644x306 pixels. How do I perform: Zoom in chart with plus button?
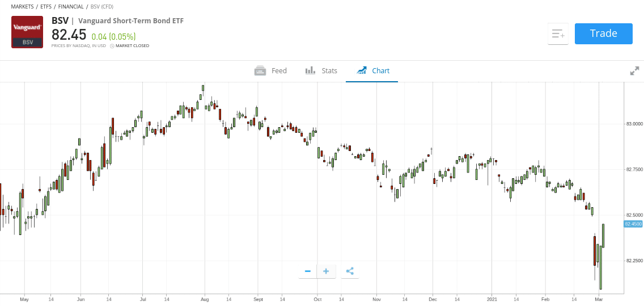click(x=326, y=271)
